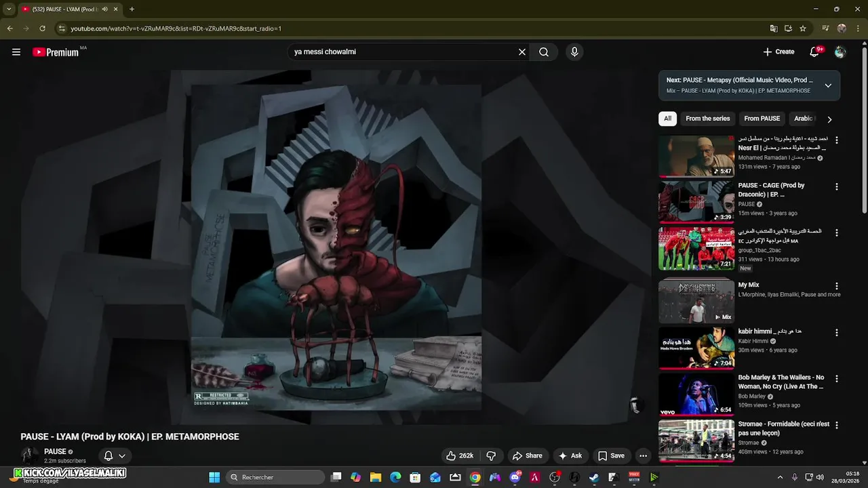Open the PAUSE - CAGE video thumbnail
This screenshot has width=868, height=488.
click(696, 202)
